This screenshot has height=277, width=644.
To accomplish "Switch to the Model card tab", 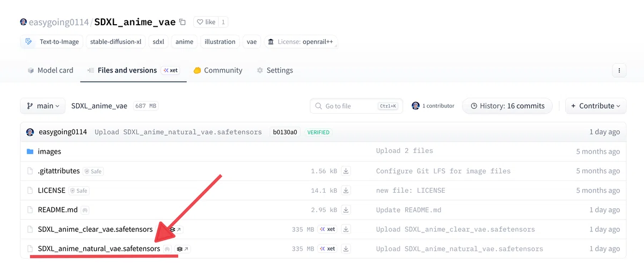I will pyautogui.click(x=50, y=70).
